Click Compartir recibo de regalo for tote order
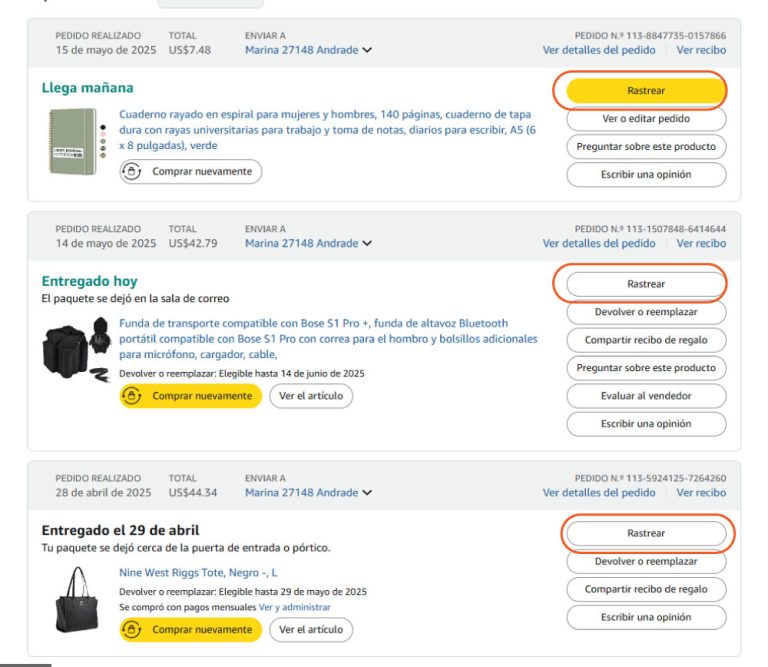 (646, 589)
